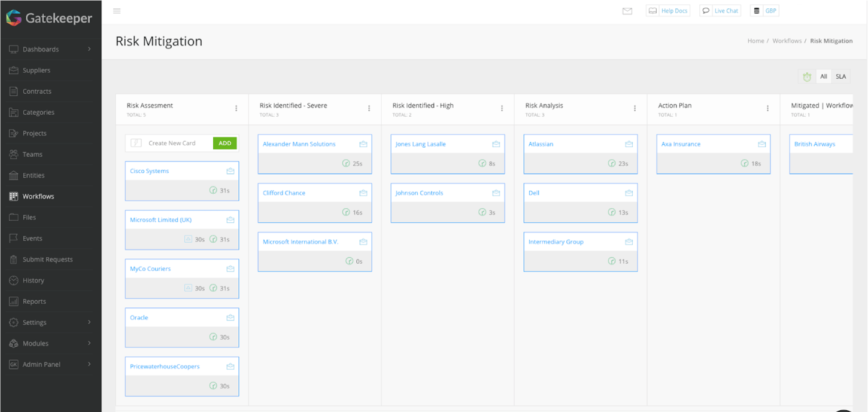The height and width of the screenshot is (412, 868).
Task: Click the green stopwatch timer icon near SLA filter
Action: point(806,77)
